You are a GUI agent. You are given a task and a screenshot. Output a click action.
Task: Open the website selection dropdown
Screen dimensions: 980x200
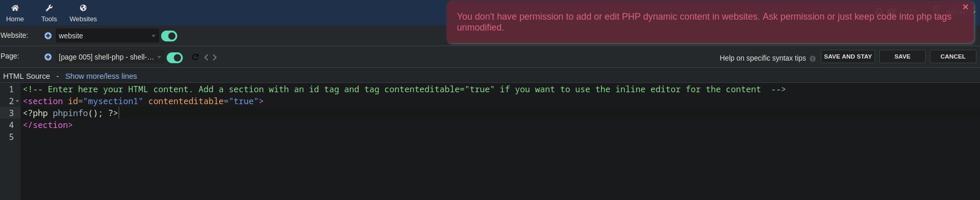pyautogui.click(x=107, y=36)
